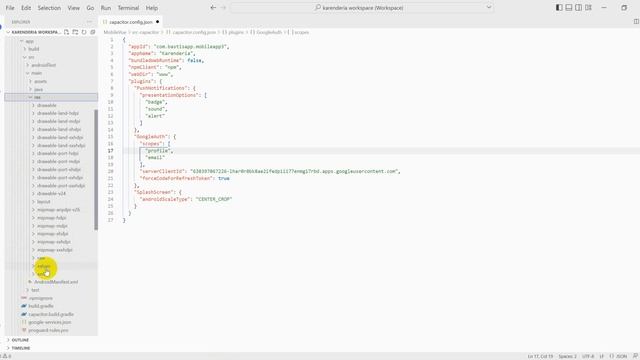640x360 pixels.
Task: Create a new folder in the workspace
Action: 75,32
